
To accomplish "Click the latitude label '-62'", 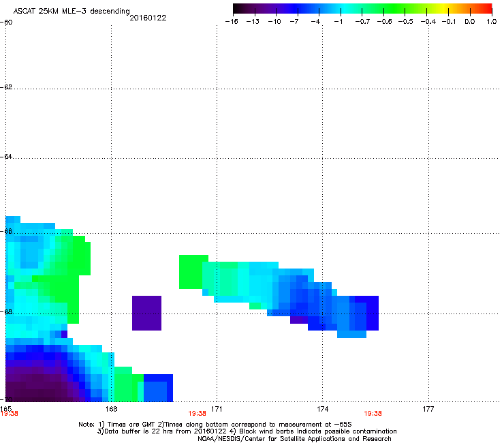I will tap(6, 87).
